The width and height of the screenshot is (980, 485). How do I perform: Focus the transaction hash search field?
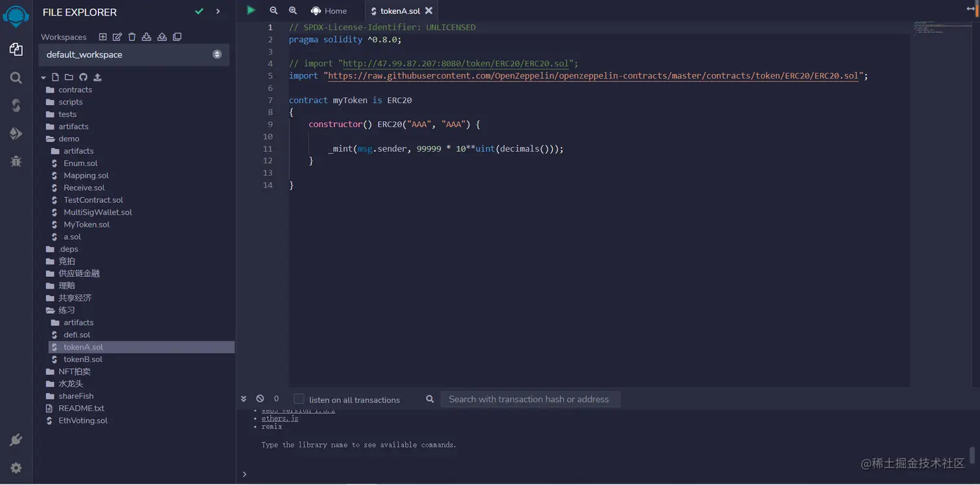pyautogui.click(x=530, y=399)
